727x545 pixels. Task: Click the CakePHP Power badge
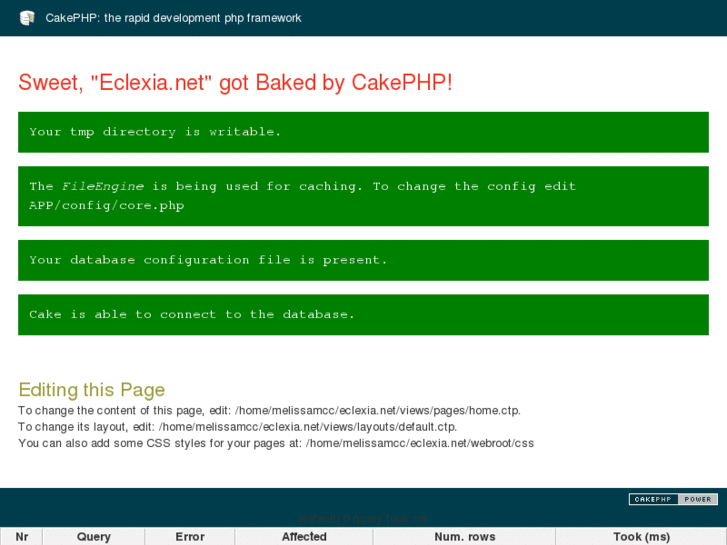click(x=673, y=499)
